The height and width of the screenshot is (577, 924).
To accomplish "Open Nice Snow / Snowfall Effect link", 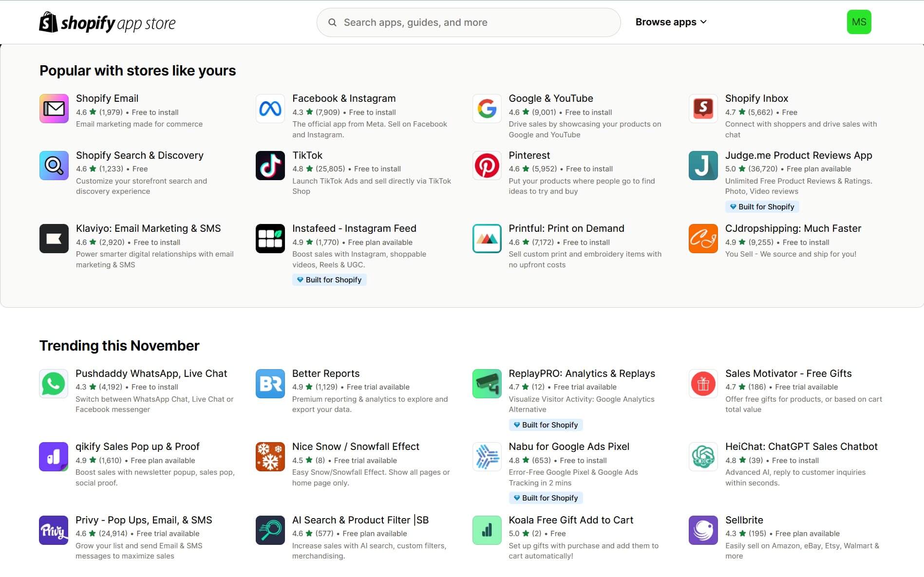I will (356, 447).
